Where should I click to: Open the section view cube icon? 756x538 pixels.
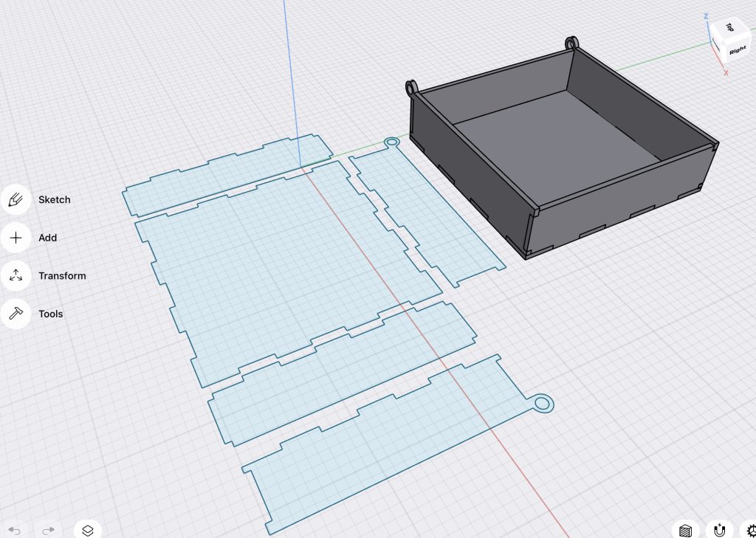point(685,530)
